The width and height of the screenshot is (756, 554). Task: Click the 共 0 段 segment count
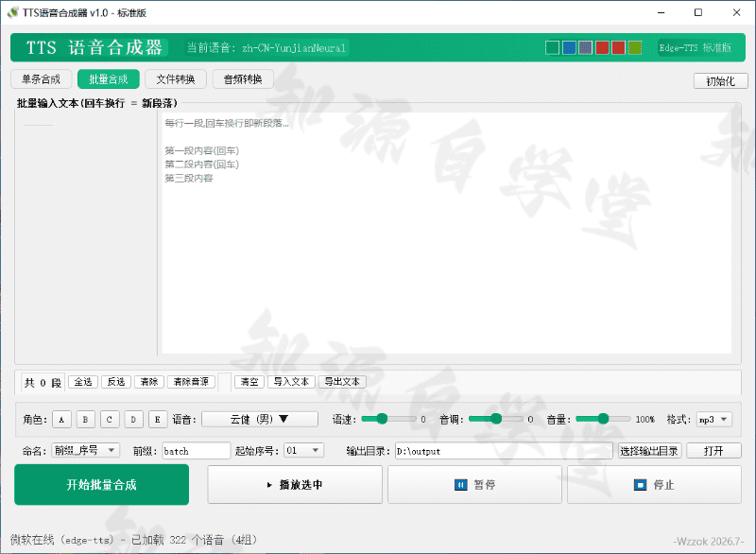[x=43, y=383]
